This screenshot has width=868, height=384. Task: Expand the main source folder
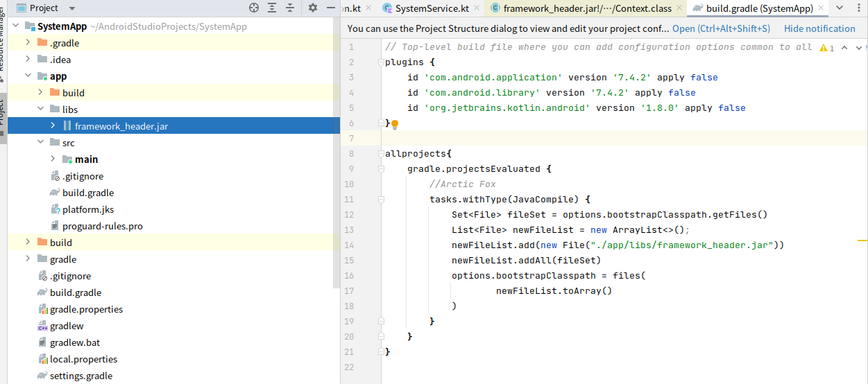[53, 159]
